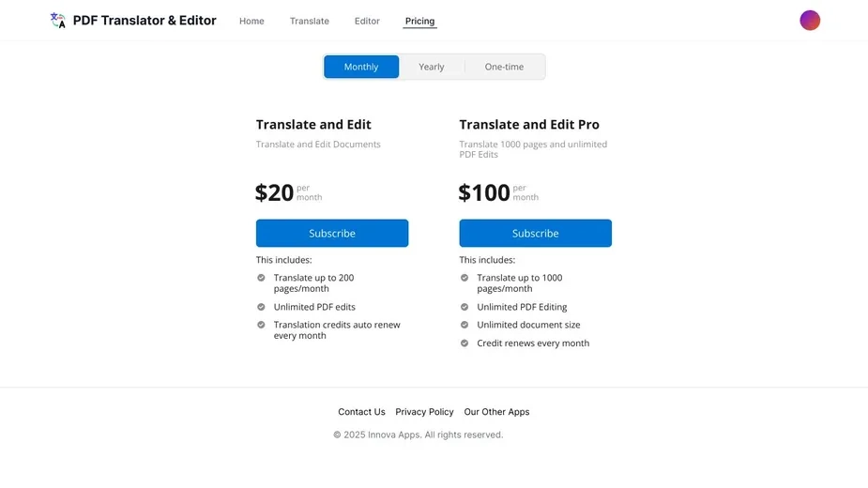Select the Pricing nav item
The image size is (868, 488).
click(419, 21)
